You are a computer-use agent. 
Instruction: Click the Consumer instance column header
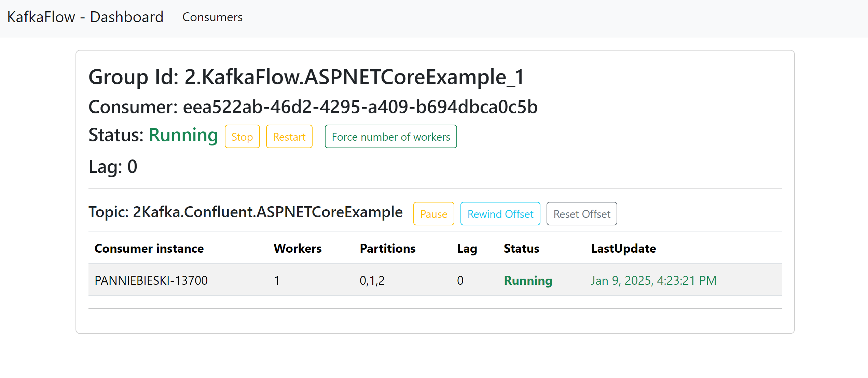point(149,248)
